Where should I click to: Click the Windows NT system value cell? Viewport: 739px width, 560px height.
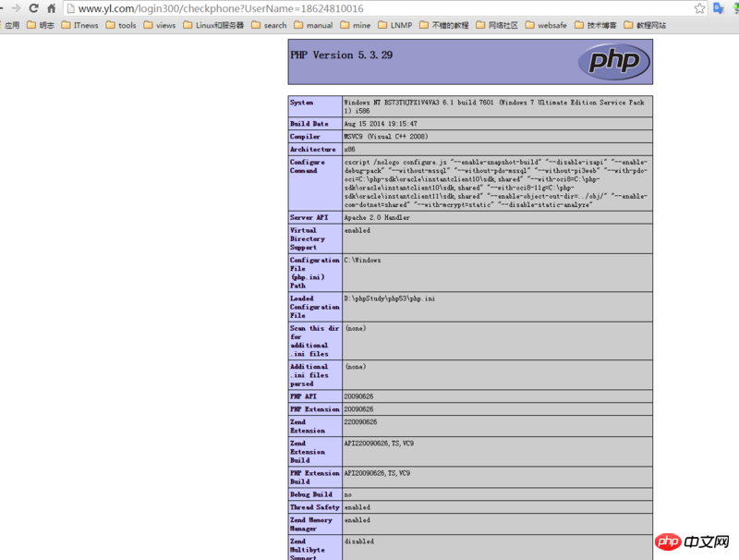(497, 106)
